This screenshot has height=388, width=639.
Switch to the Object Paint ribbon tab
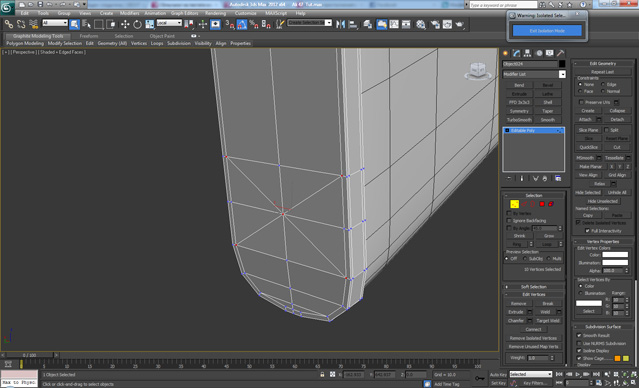tap(162, 36)
